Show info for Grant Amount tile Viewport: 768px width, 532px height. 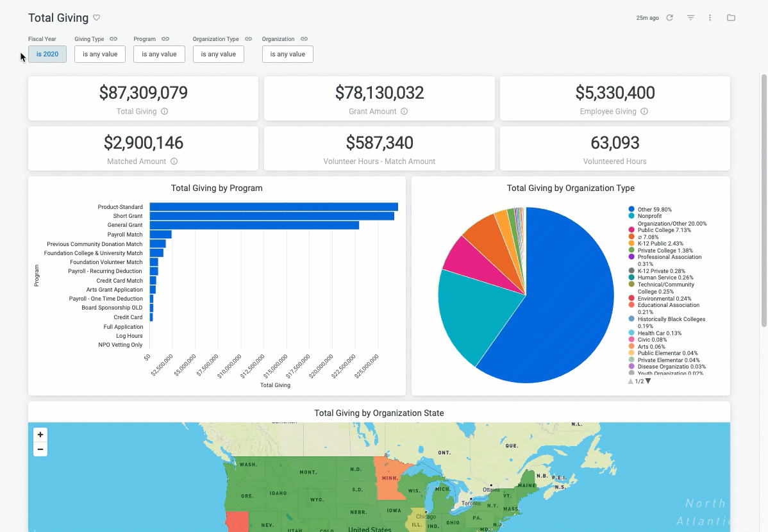(x=404, y=111)
